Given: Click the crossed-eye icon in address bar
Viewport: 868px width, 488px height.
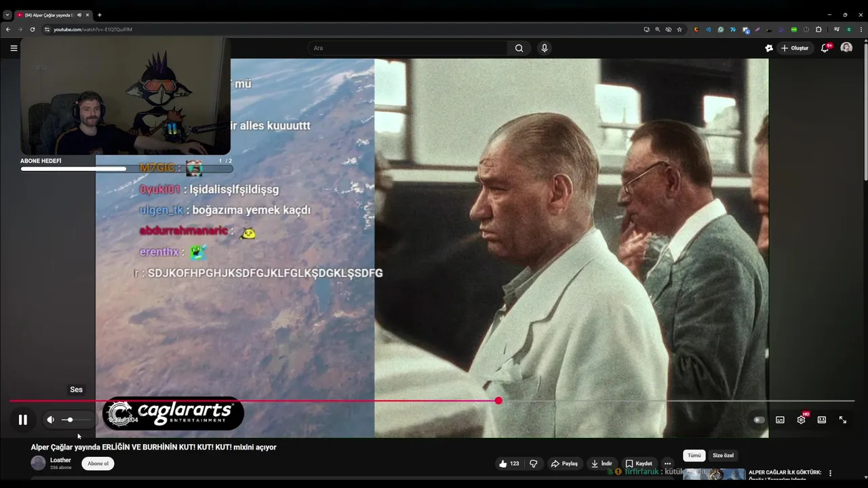Looking at the screenshot, I should 668,29.
